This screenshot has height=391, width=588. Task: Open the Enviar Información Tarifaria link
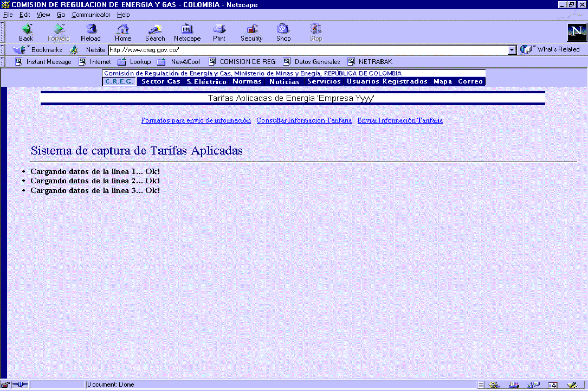click(400, 120)
